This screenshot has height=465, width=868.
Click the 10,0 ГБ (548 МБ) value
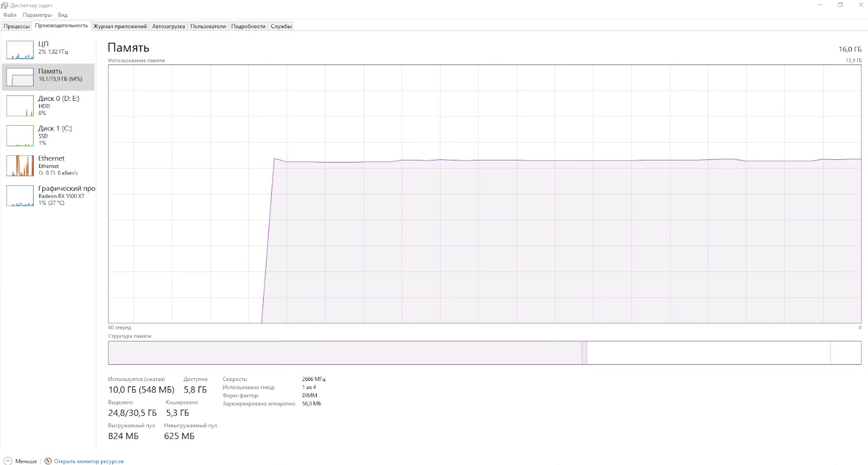point(141,390)
